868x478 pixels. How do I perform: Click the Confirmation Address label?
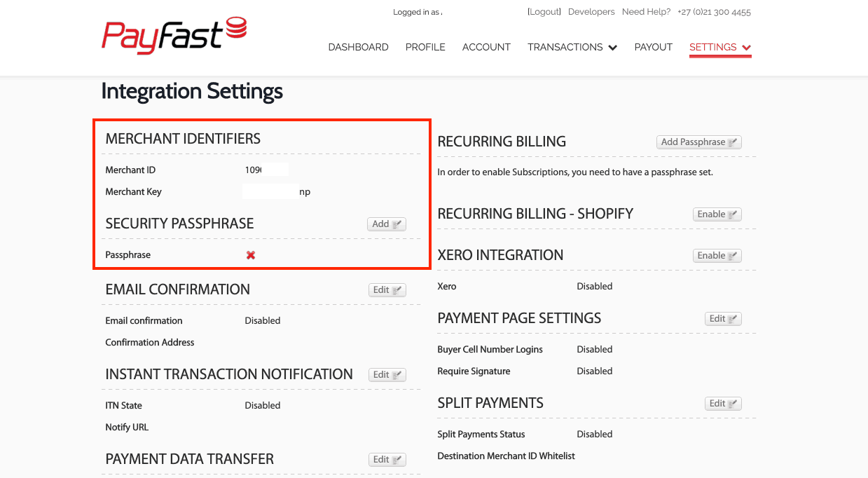150,342
